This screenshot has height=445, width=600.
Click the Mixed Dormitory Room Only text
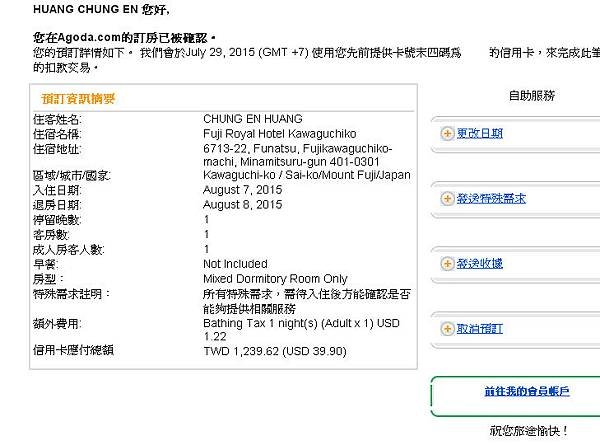click(275, 279)
